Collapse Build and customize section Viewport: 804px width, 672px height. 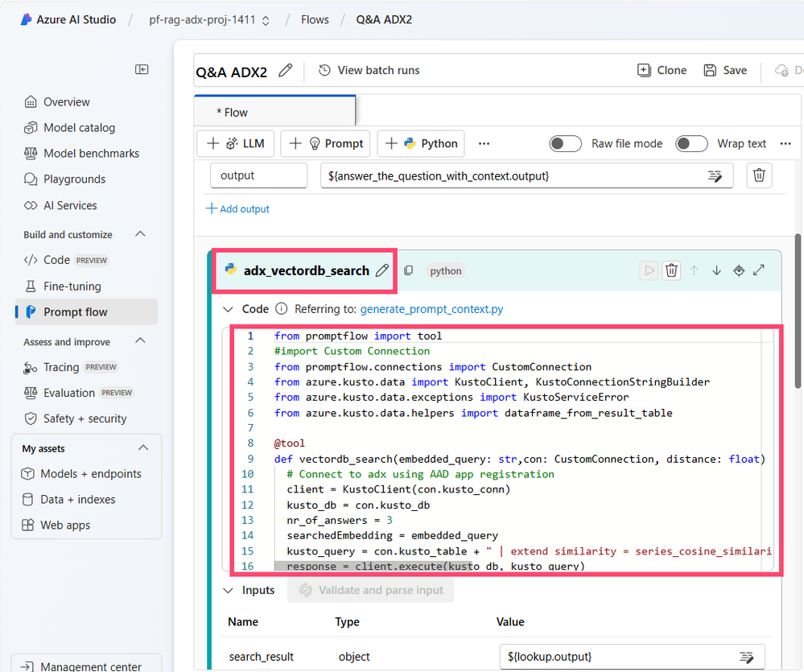[x=140, y=234]
